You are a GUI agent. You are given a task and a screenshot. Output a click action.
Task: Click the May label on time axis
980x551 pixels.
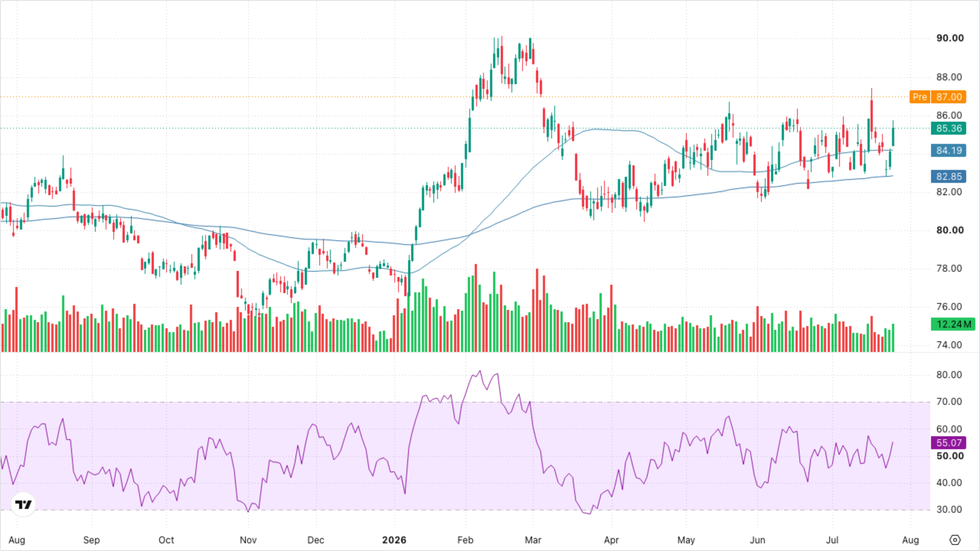tap(686, 540)
